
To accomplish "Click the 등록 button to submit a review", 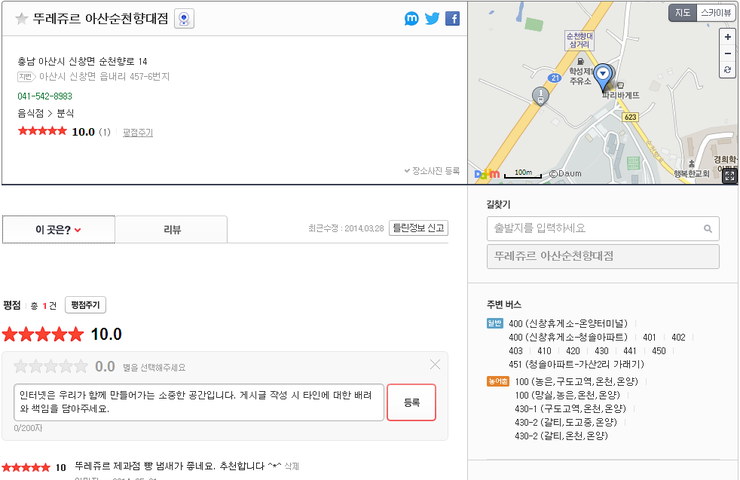I will [x=412, y=402].
